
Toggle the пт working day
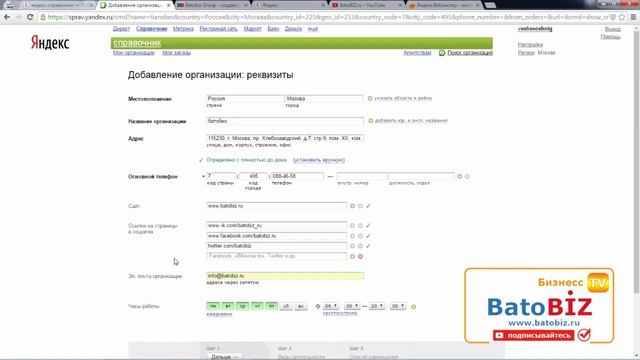tap(271, 306)
